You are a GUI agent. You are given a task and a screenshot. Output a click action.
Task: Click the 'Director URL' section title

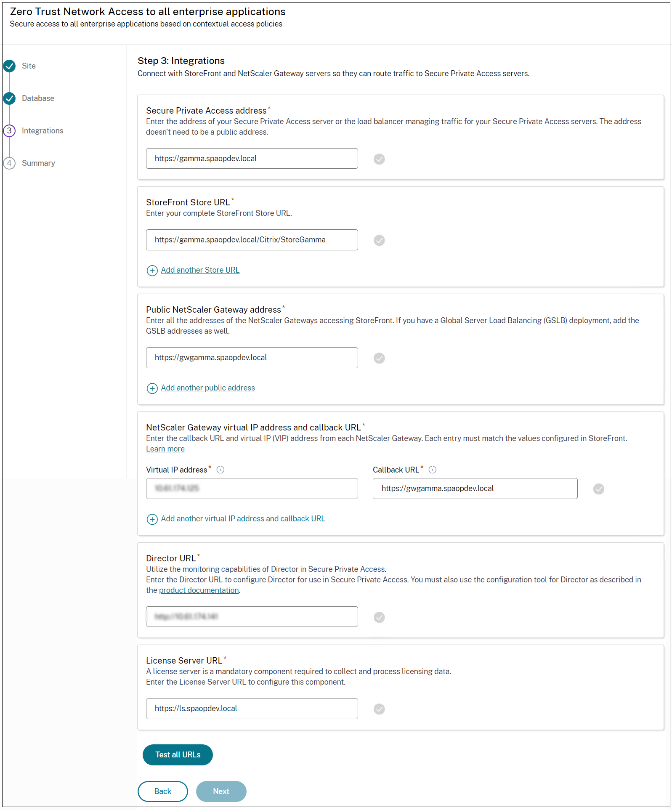tap(170, 558)
